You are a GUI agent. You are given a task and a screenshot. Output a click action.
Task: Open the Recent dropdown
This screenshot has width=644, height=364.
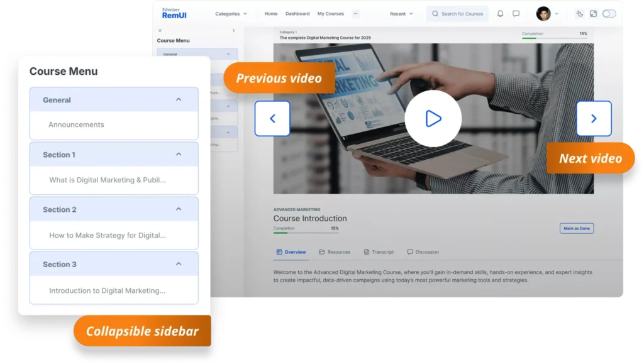pos(401,14)
